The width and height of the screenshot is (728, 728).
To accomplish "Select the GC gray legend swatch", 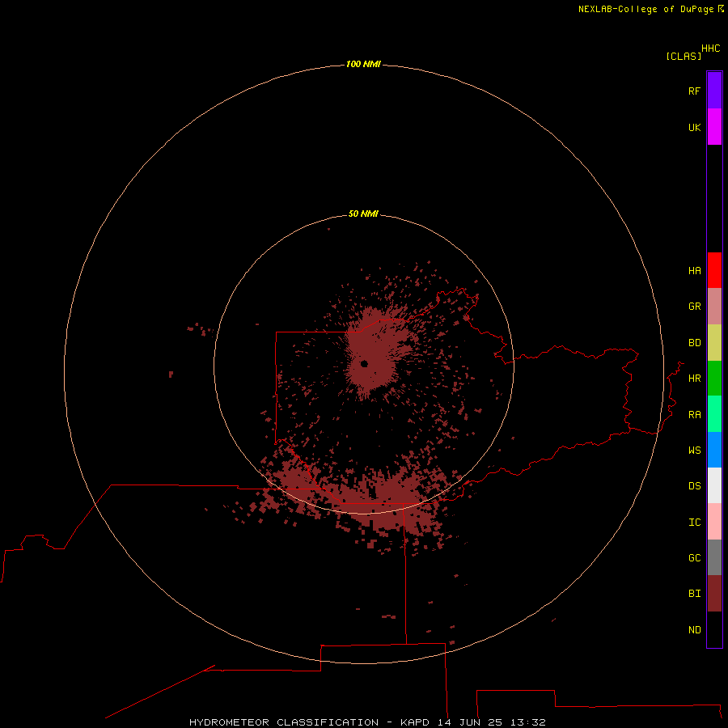I will (714, 557).
